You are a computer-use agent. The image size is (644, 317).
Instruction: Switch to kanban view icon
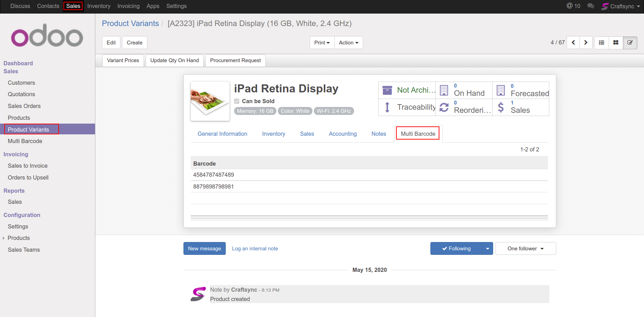[616, 43]
